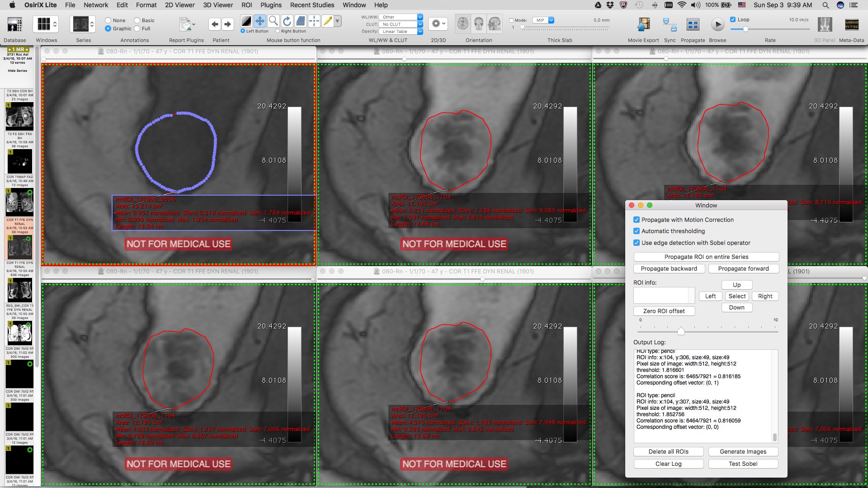This screenshot has height=488, width=868.
Task: Open the ROI menu
Action: click(246, 5)
